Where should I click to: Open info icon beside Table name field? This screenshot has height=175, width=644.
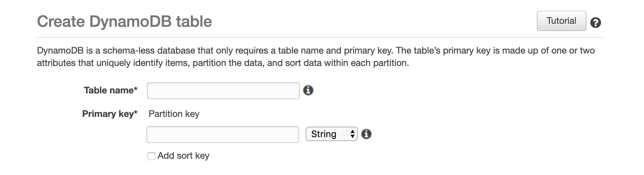point(308,90)
